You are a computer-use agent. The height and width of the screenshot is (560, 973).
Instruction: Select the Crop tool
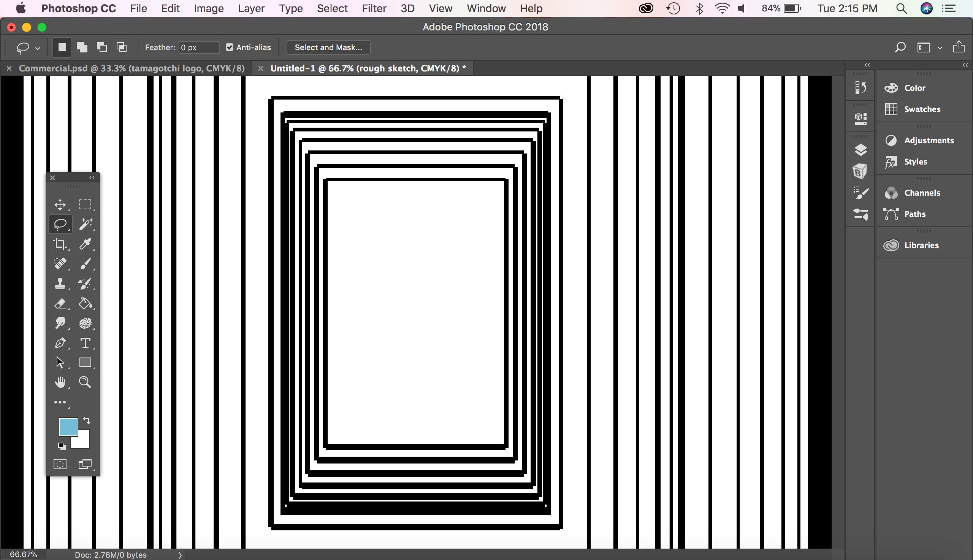click(x=60, y=244)
